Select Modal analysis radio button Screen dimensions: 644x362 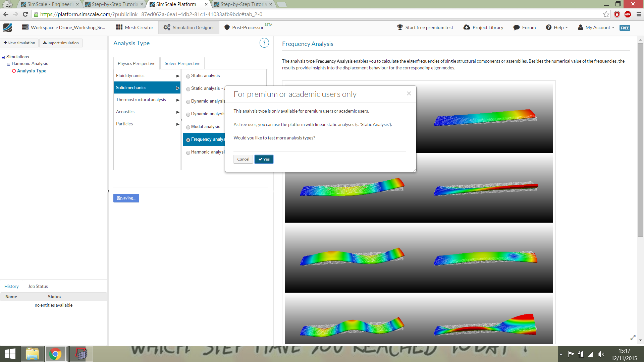(188, 127)
